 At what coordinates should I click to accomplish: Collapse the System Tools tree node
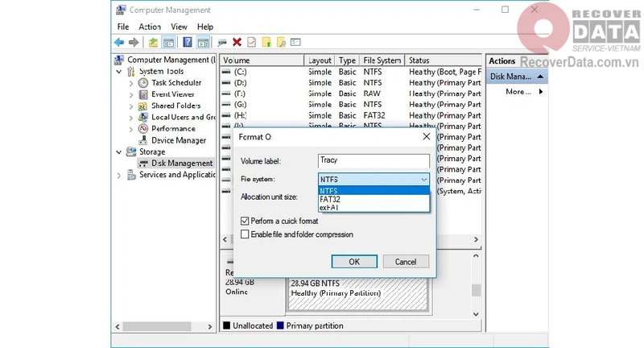[x=119, y=72]
